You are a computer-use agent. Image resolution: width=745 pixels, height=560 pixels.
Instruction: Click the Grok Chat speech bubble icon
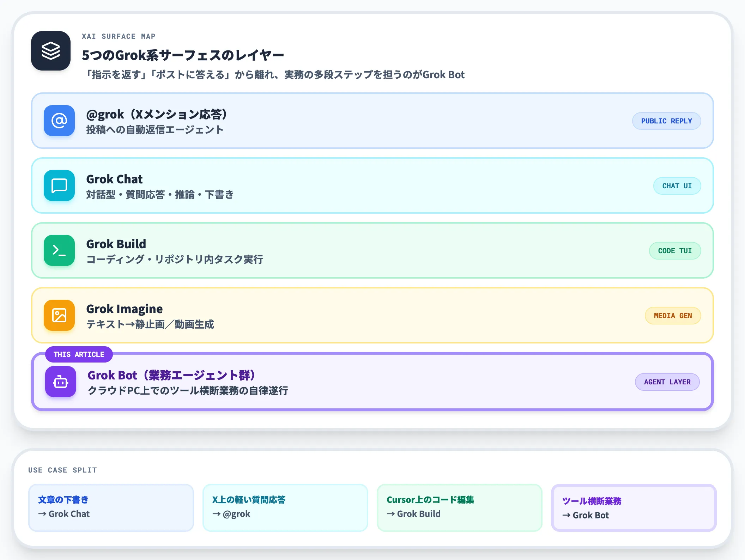tap(59, 185)
